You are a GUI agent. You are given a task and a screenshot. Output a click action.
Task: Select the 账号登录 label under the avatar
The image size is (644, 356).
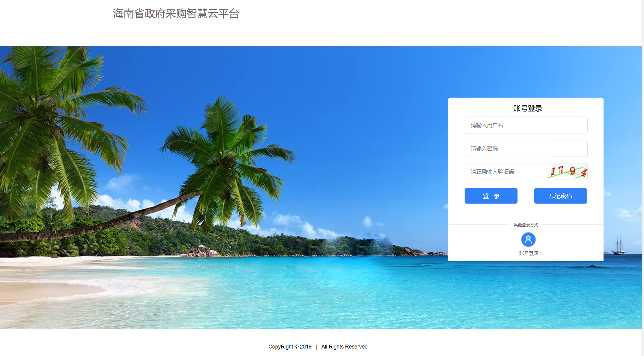(529, 253)
